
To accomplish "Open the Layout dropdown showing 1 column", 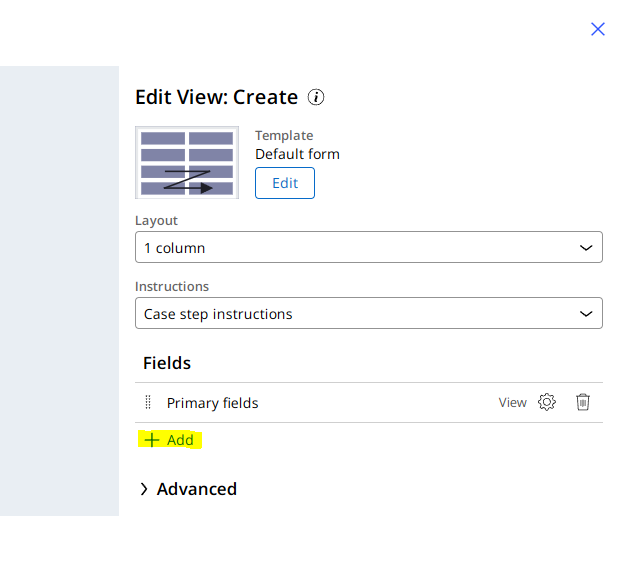I will [368, 247].
